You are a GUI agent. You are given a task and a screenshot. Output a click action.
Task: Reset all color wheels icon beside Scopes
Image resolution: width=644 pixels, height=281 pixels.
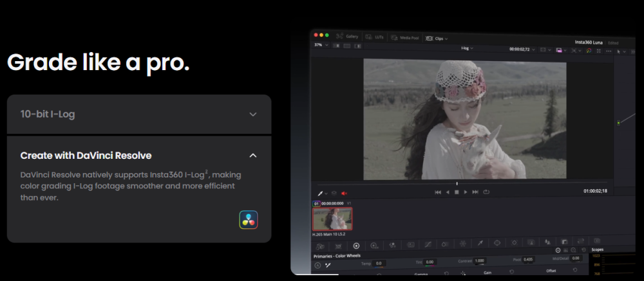[x=584, y=250]
